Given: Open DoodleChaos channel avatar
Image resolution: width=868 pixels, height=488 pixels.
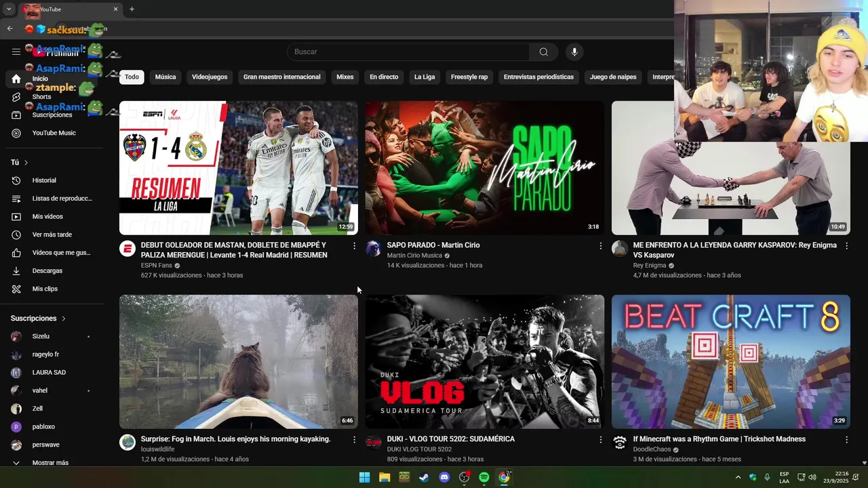Looking at the screenshot, I should (620, 443).
